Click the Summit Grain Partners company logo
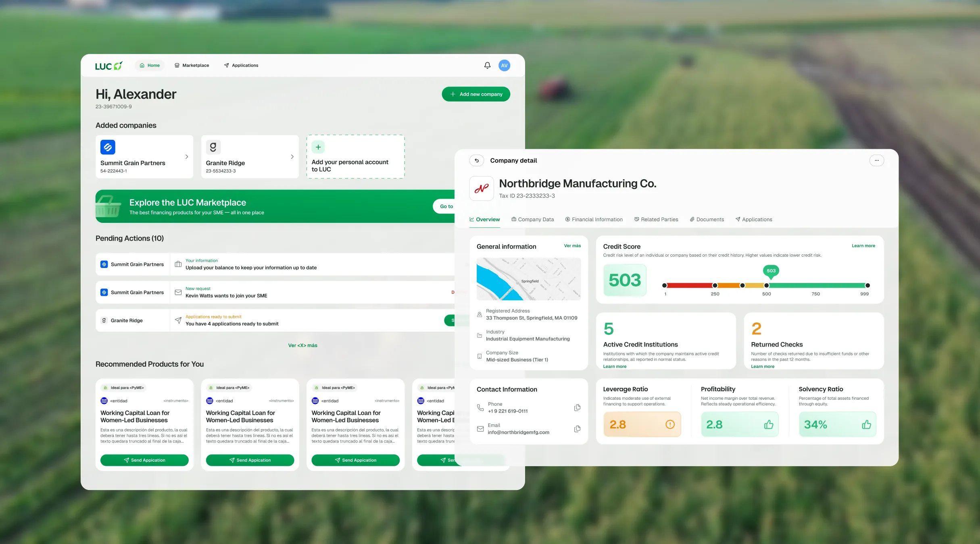 108,147
